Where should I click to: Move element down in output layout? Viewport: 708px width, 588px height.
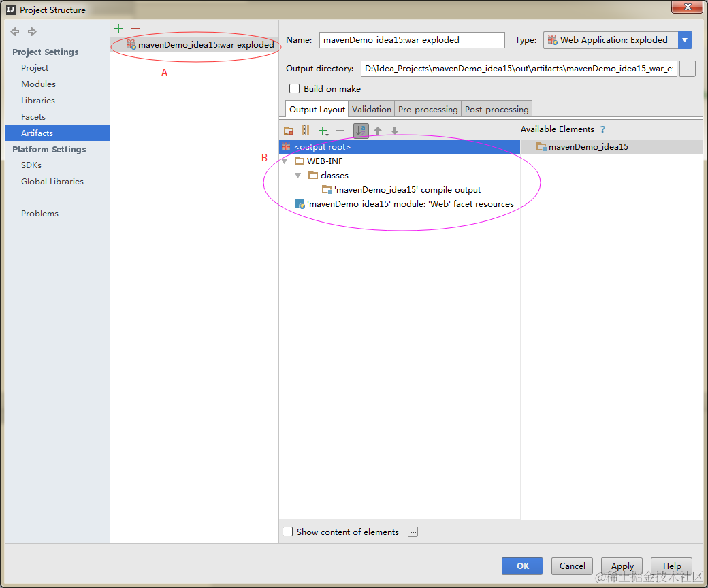click(395, 131)
